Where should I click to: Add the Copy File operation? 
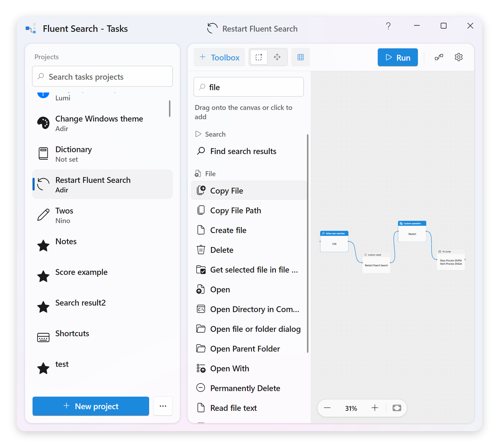249,190
